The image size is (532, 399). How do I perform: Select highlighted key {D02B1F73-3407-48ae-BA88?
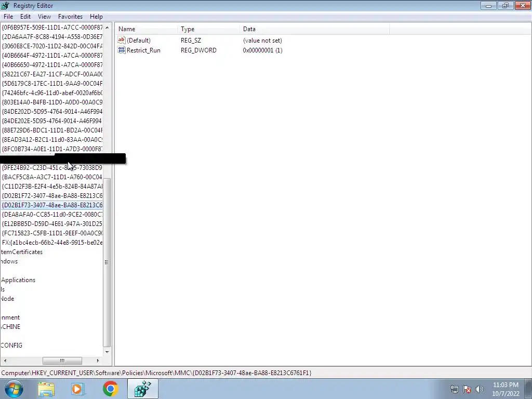[x=52, y=205]
